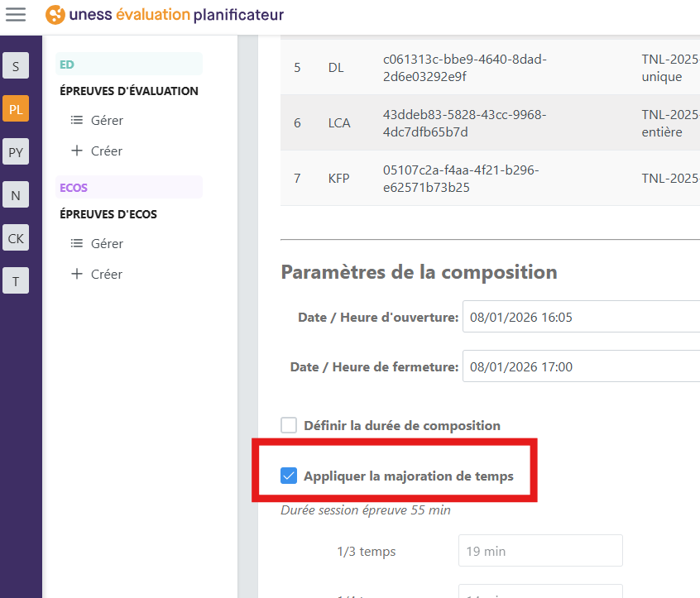Edit the Date / Heure d'ouverture field
This screenshot has height=598, width=700.
click(579, 317)
